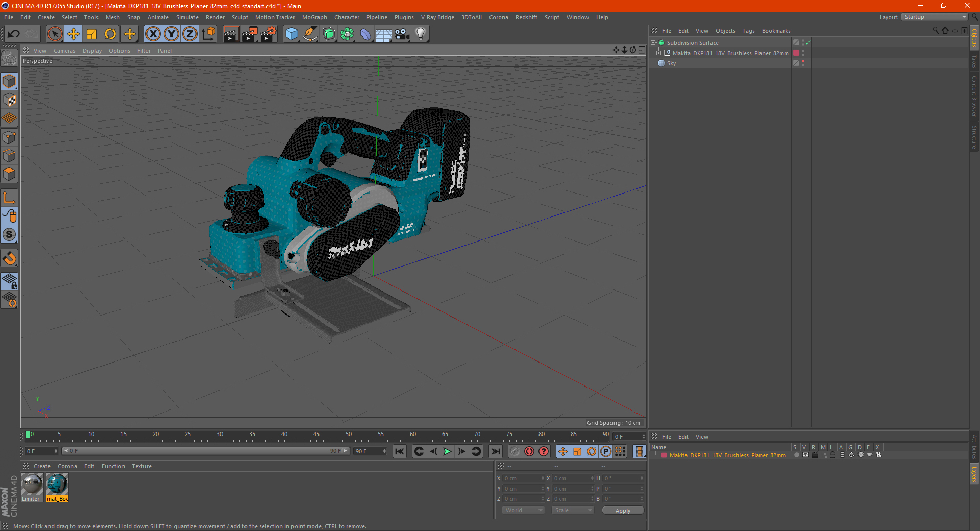
Task: Click the end frame field 90 F
Action: (x=371, y=451)
